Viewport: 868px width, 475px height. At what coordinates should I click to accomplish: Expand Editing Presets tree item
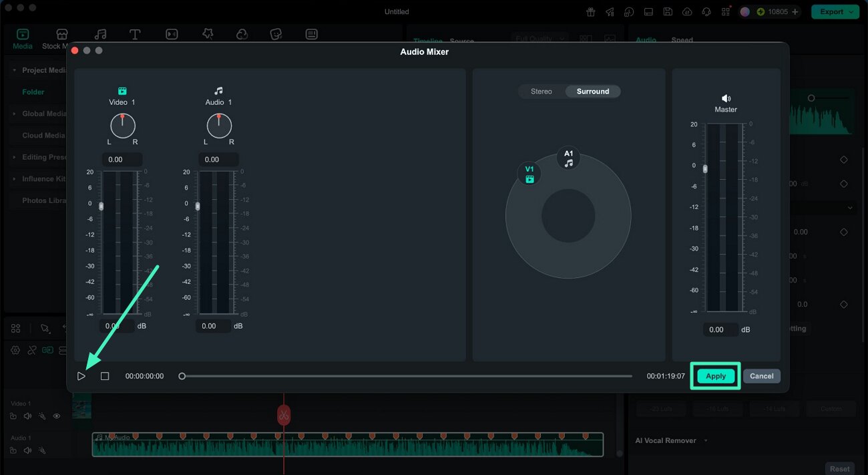(15, 157)
